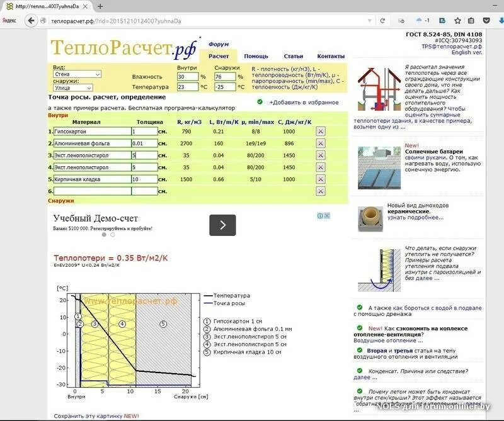Click the Яндекс logo in toolbar
Viewport: 504px width, 421px height.
(9, 21)
